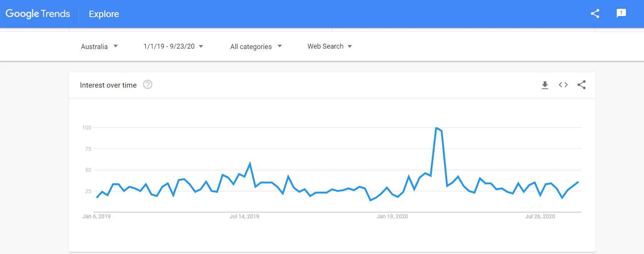Open the feedback speech-bubble icon

621,13
